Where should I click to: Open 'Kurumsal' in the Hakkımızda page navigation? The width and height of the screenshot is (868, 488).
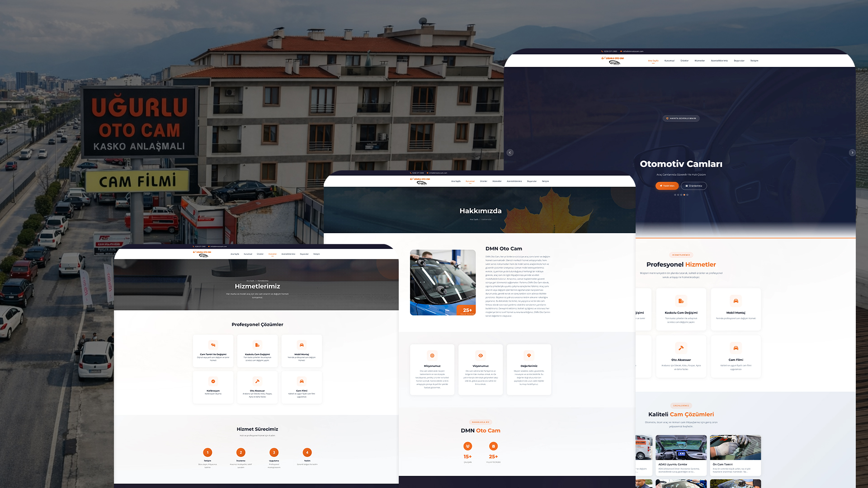(x=470, y=181)
